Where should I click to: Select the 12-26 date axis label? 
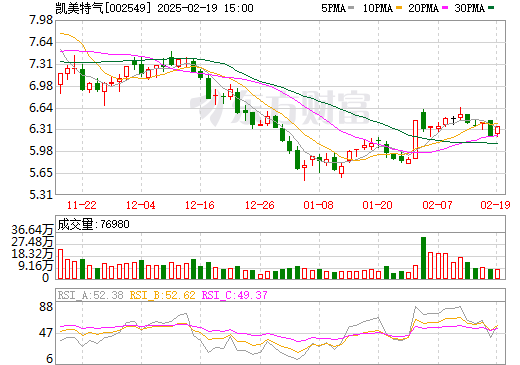pos(260,205)
